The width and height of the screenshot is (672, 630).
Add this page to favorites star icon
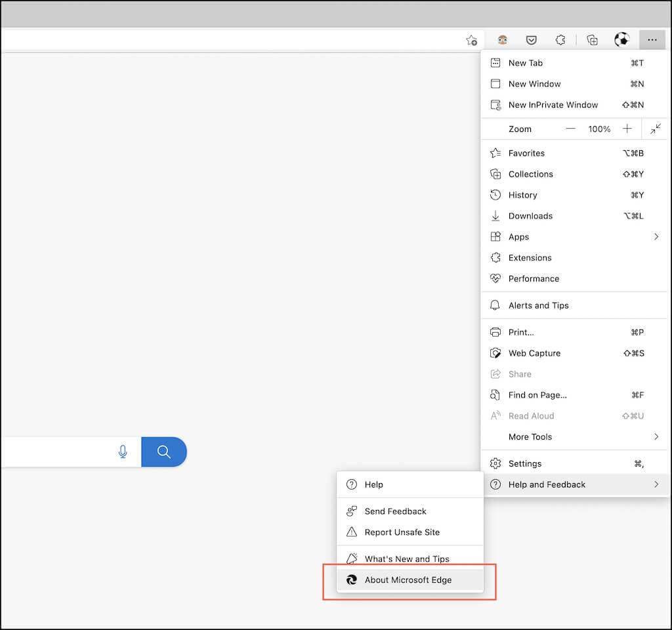(471, 40)
